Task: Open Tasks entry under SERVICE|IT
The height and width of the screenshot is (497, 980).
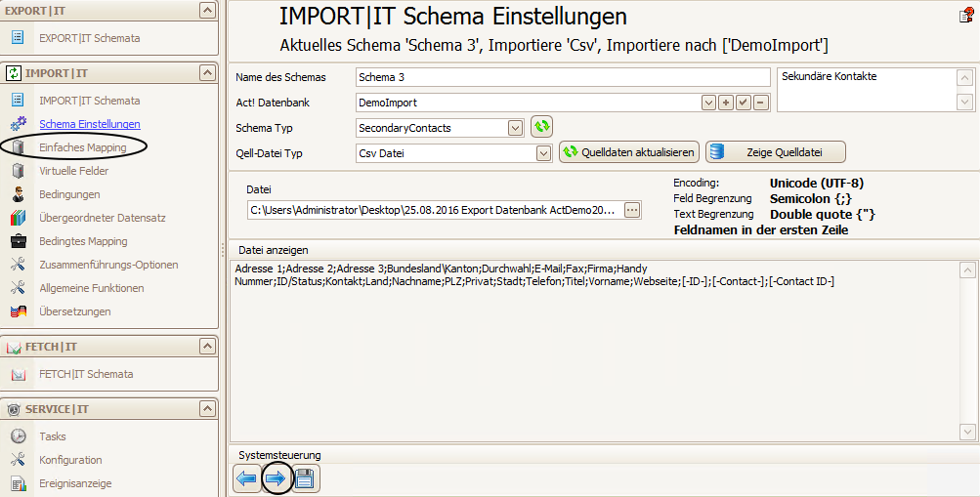Action: [53, 435]
